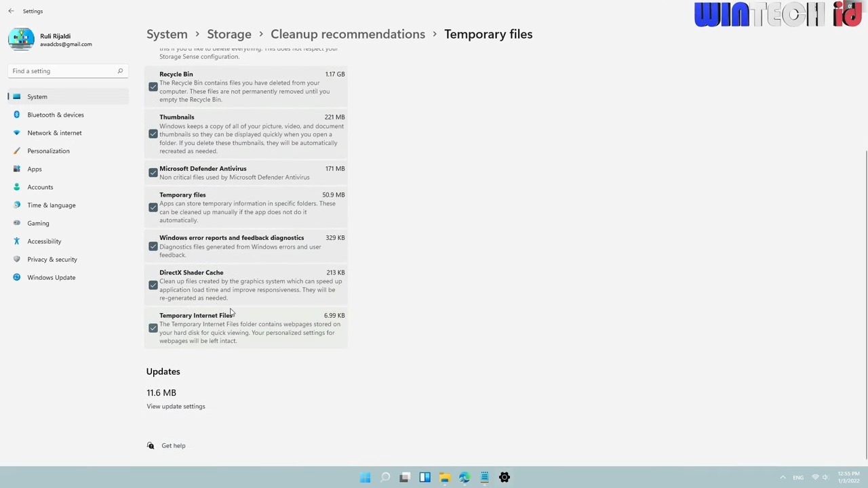Click the search magnifier in Find a setting
The image size is (868, 488).
[120, 70]
